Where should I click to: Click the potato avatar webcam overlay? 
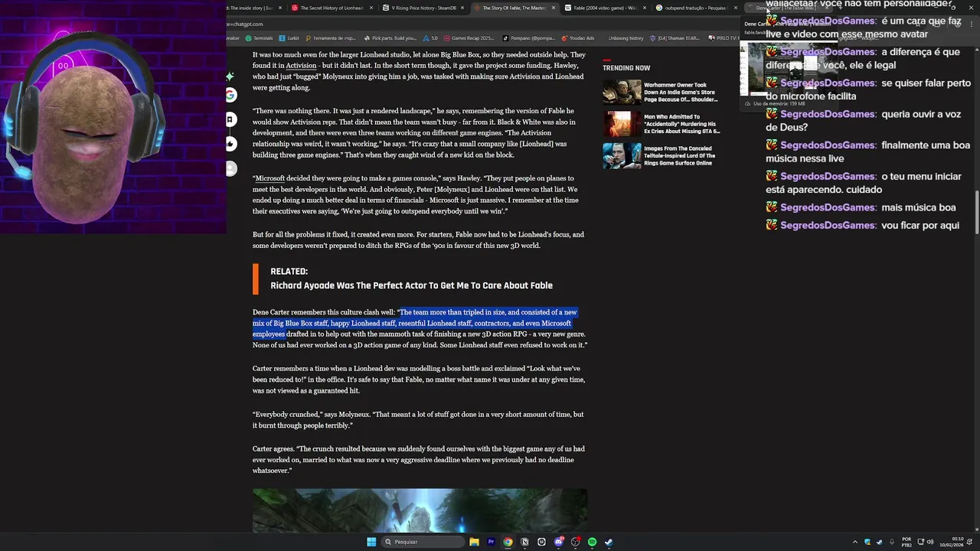pos(112,118)
